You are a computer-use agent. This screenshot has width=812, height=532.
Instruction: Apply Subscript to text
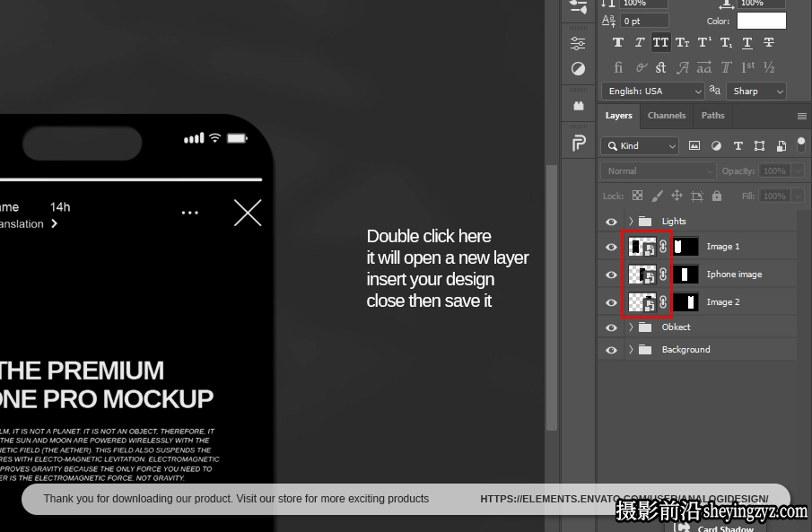pyautogui.click(x=726, y=42)
